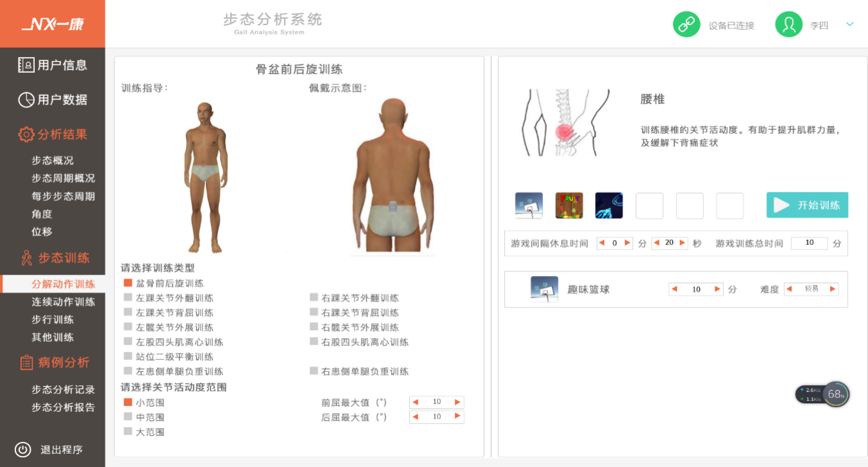Click the 开始训练 button
Image resolution: width=868 pixels, height=467 pixels.
(x=807, y=205)
